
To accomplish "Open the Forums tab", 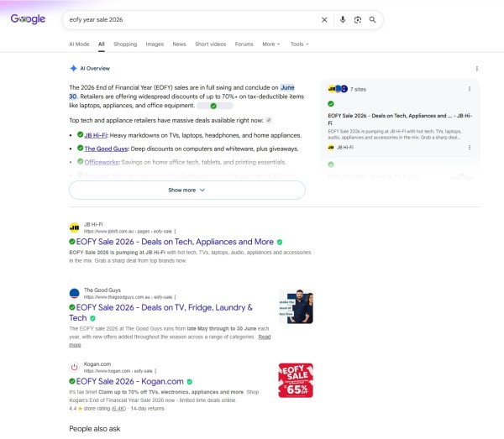I will (x=244, y=44).
